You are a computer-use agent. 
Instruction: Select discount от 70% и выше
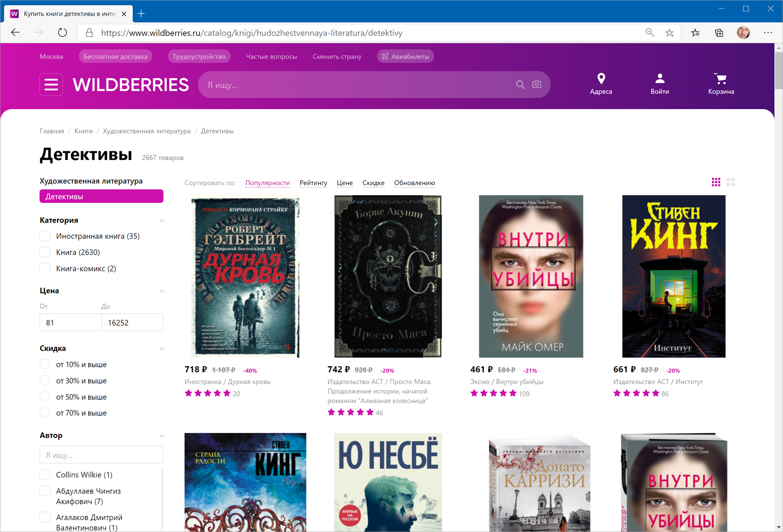[x=45, y=413]
